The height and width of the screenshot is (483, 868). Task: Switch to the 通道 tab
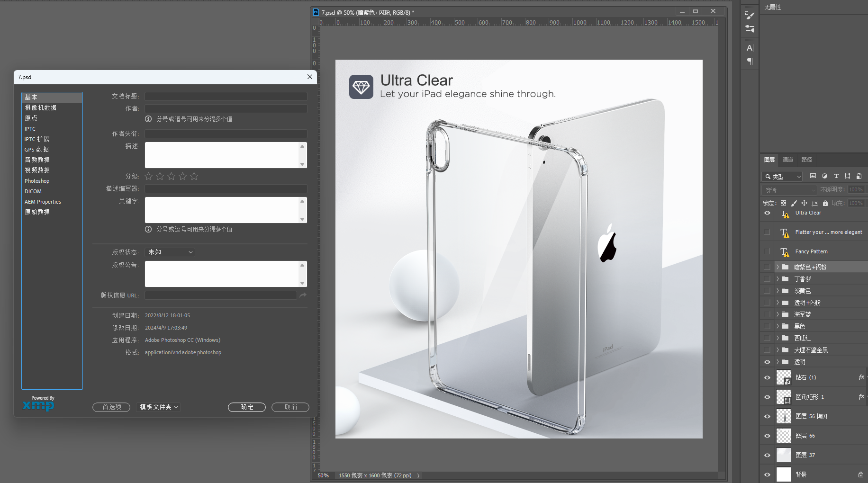(x=788, y=160)
